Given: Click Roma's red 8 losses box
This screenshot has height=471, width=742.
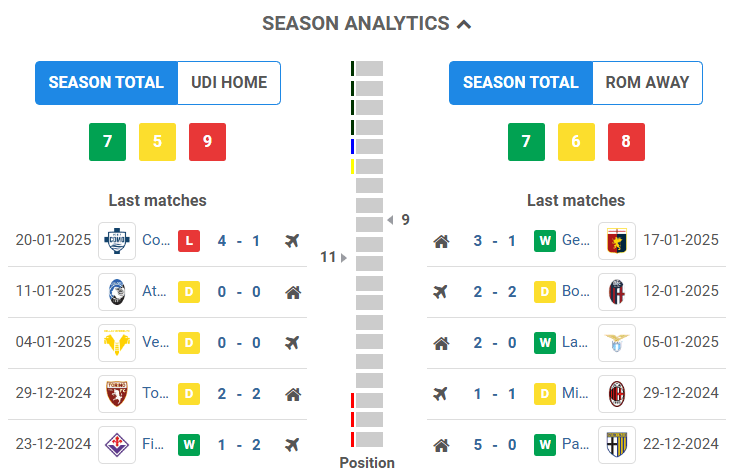Looking at the screenshot, I should [626, 142].
